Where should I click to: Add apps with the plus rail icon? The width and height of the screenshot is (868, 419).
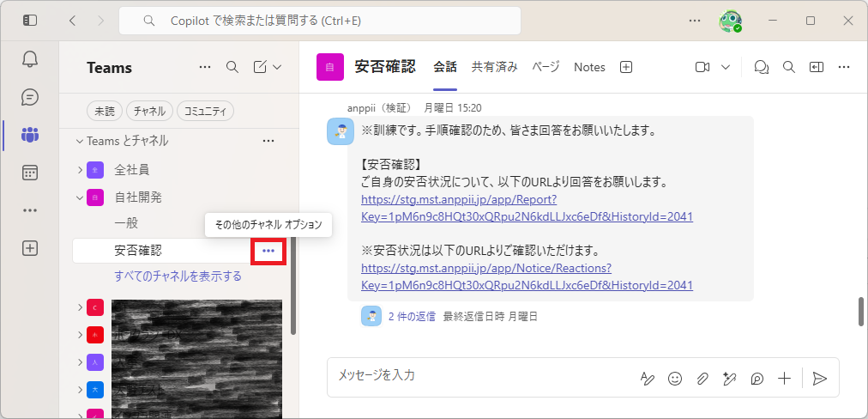(x=30, y=248)
